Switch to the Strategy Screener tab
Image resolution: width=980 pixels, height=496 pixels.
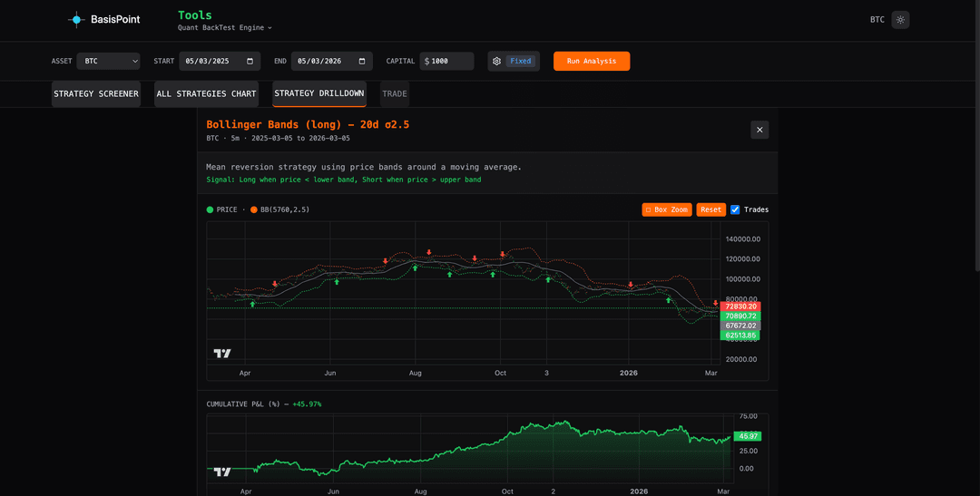pos(96,93)
